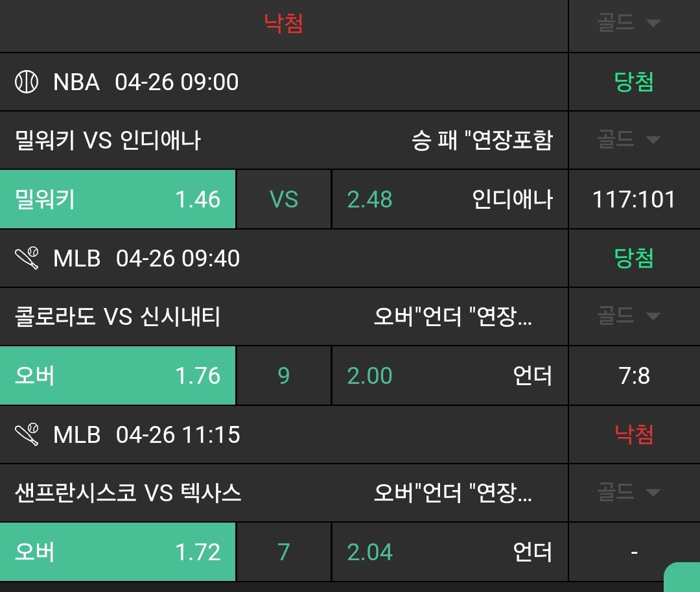Click the 117:101 final score cell
The width and height of the screenshot is (700, 592).
pyautogui.click(x=634, y=200)
